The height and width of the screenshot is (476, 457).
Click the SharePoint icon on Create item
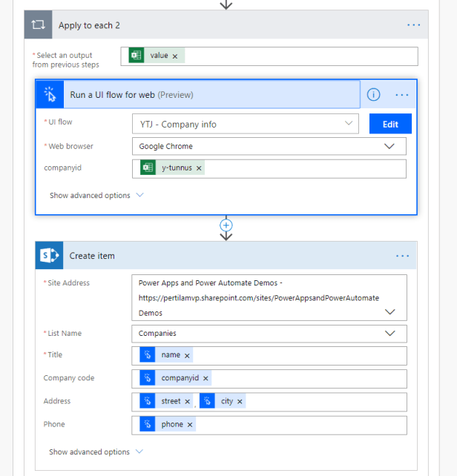(x=49, y=255)
